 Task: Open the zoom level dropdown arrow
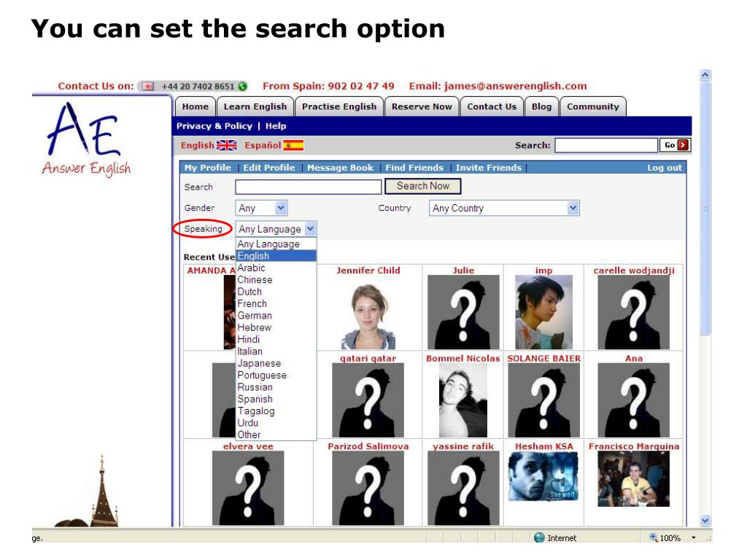694,537
